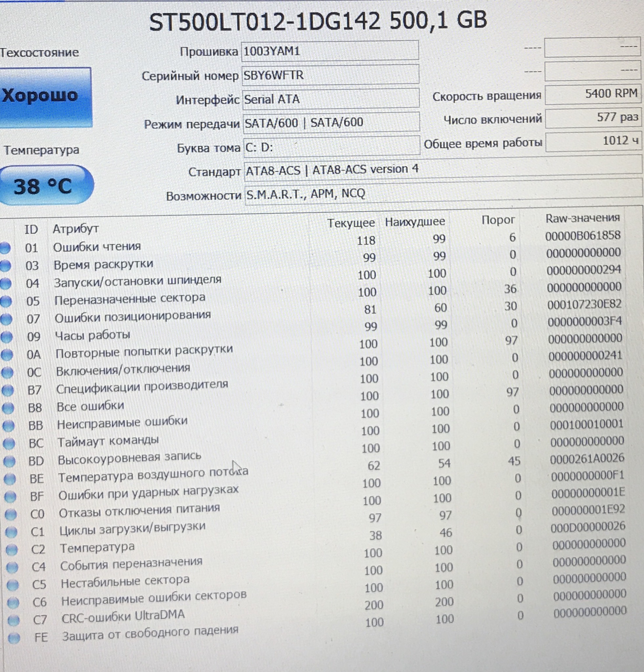This screenshot has width=644, height=672.
Task: Click status icon for C1 Циклы загрузки/выгрузки
Action: pos(11,532)
